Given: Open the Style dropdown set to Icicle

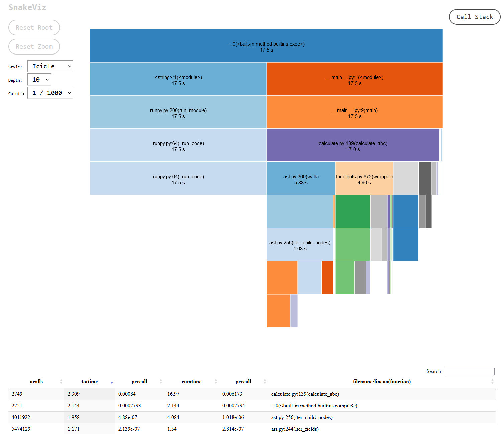Looking at the screenshot, I should [50, 66].
